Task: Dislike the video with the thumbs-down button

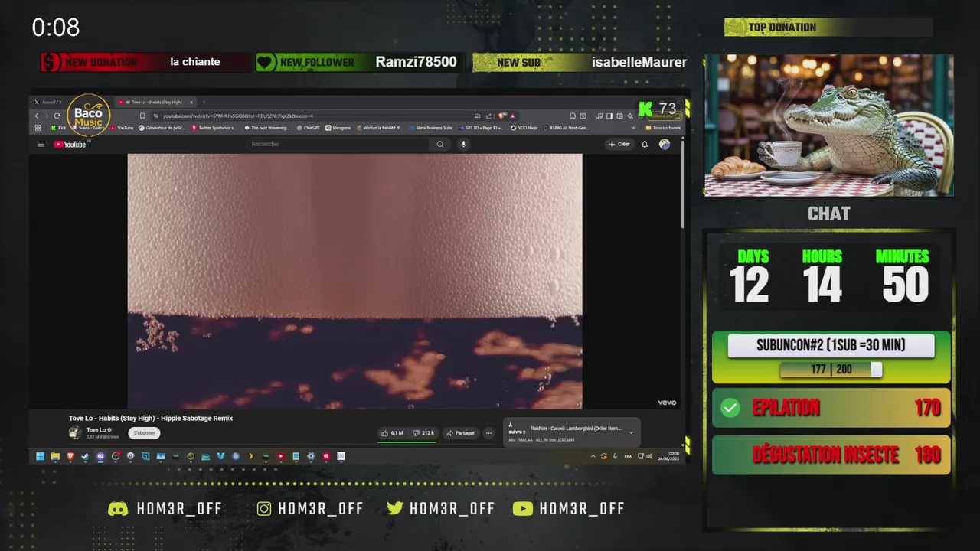Action: pos(423,433)
